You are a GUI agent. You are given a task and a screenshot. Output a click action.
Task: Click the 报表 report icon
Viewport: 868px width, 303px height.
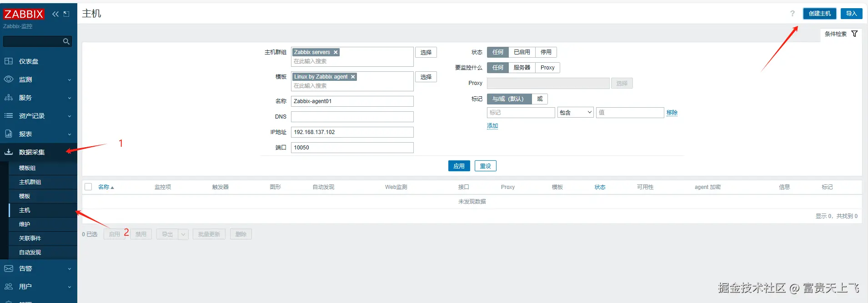click(x=9, y=134)
